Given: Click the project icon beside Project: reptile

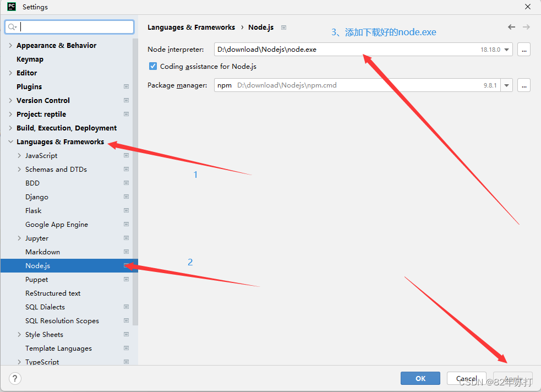Looking at the screenshot, I should pyautogui.click(x=126, y=114).
